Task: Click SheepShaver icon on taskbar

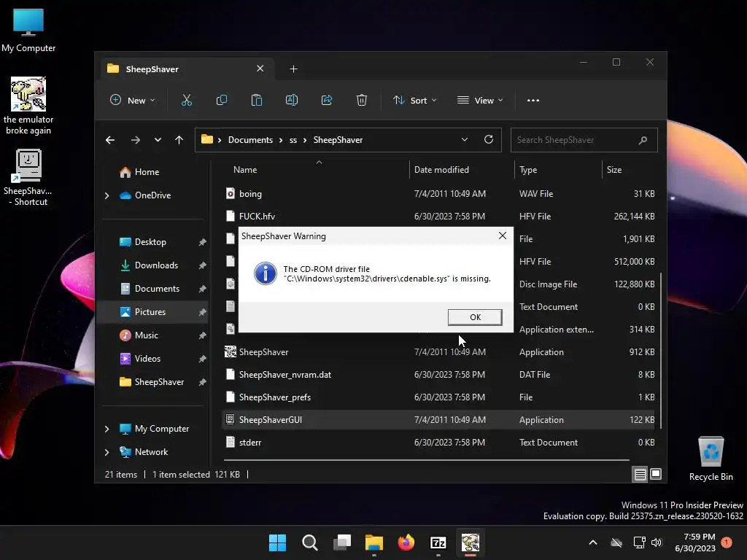Action: coord(471,542)
